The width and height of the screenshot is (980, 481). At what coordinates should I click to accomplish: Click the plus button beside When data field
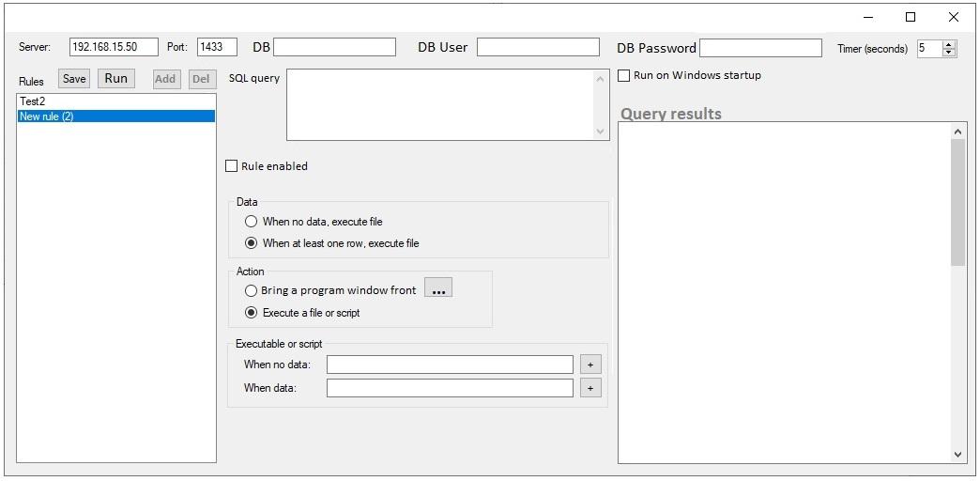590,388
